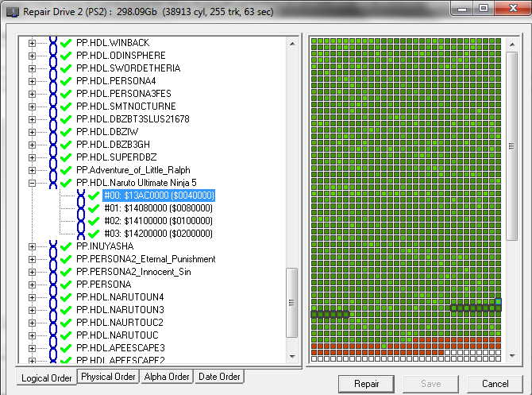532x395 pixels.
Task: Expand the PP.HDL.NAURTOUC2 node
Action: click(32, 323)
